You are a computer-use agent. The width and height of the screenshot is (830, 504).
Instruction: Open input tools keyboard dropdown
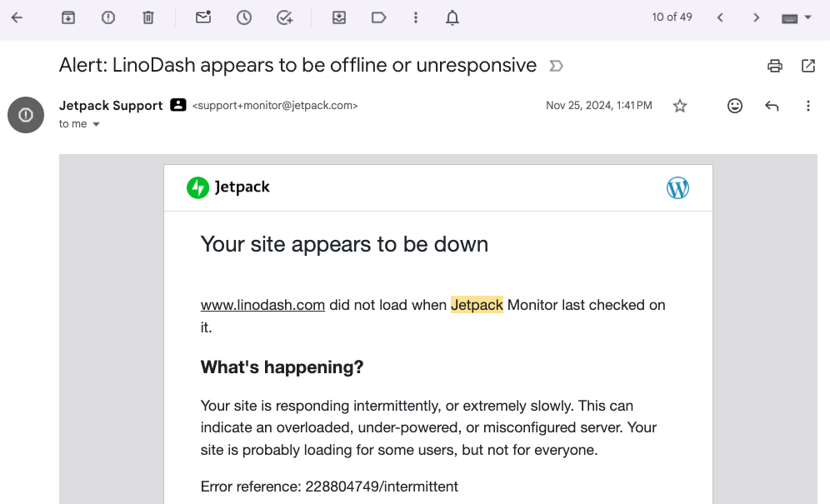[x=796, y=17]
